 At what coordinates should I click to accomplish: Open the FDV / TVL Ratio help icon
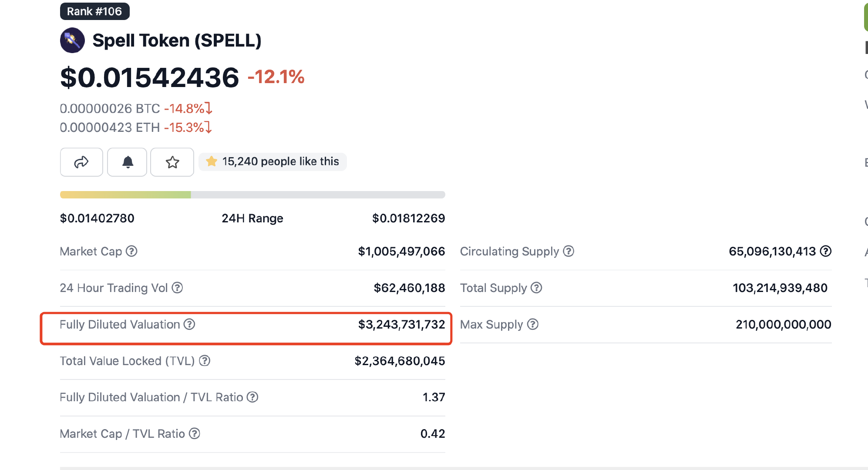coord(252,397)
